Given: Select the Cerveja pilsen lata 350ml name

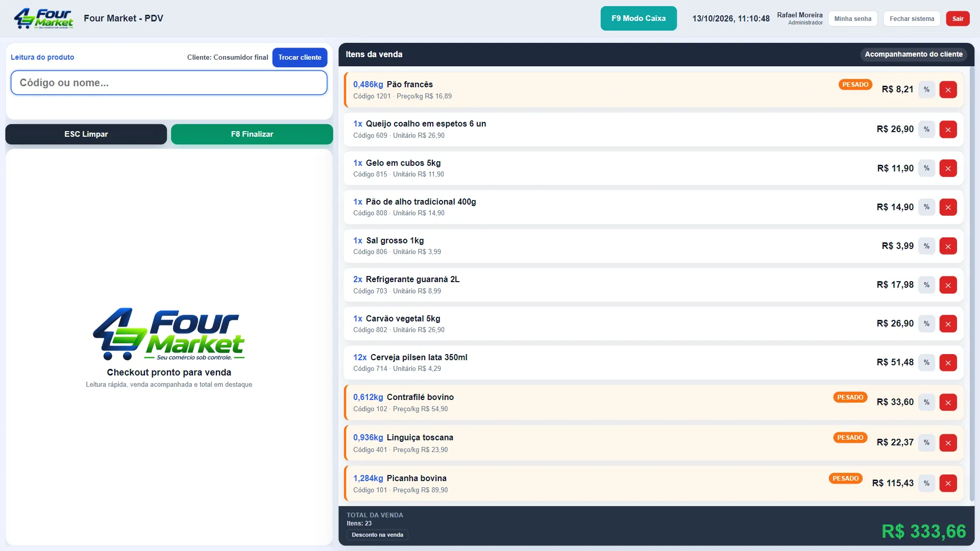Looking at the screenshot, I should point(419,357).
